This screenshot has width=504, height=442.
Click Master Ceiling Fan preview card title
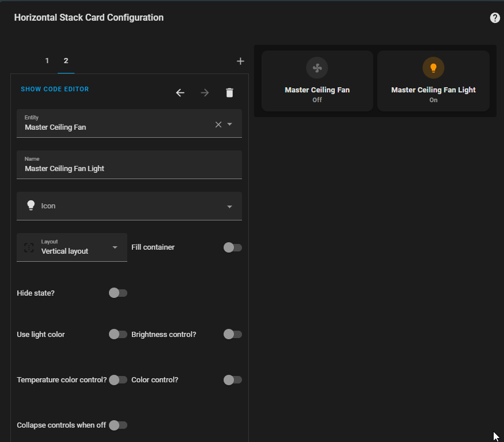pyautogui.click(x=317, y=90)
